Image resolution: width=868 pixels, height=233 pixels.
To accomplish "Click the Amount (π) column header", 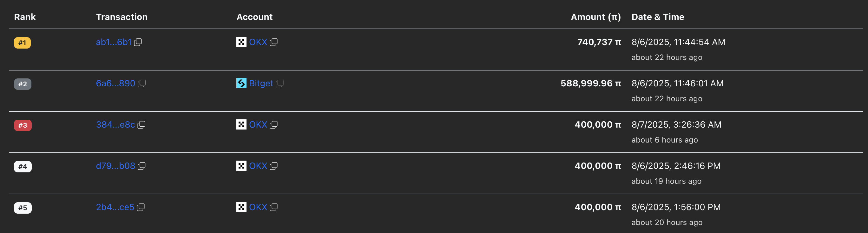I will tap(595, 17).
